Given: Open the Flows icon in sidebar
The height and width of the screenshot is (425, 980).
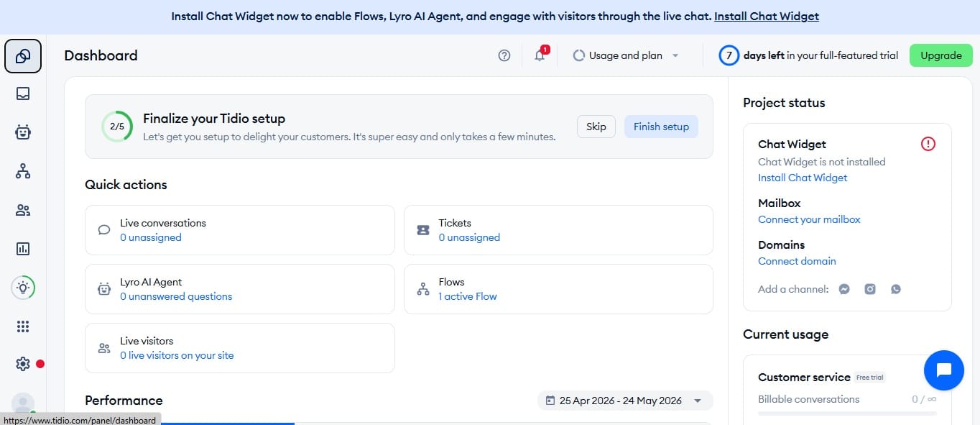Looking at the screenshot, I should point(23,171).
